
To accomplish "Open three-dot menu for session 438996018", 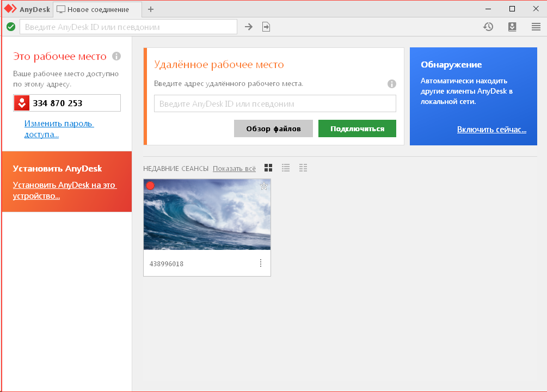I will (x=261, y=263).
